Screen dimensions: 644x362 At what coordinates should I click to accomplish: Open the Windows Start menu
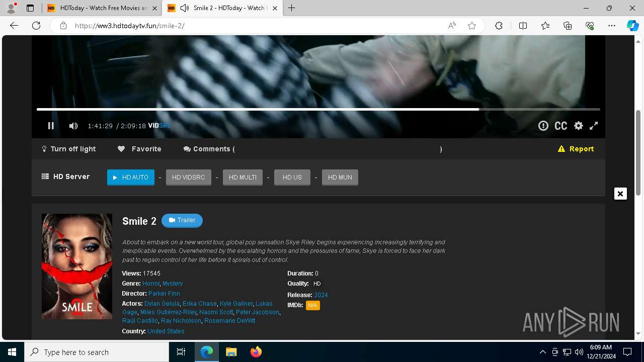(x=12, y=352)
